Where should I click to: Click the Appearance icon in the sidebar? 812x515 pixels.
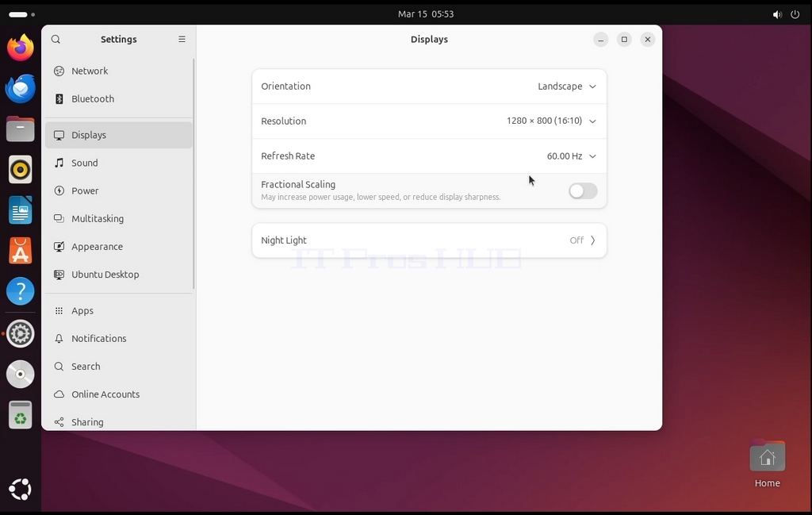tap(59, 247)
